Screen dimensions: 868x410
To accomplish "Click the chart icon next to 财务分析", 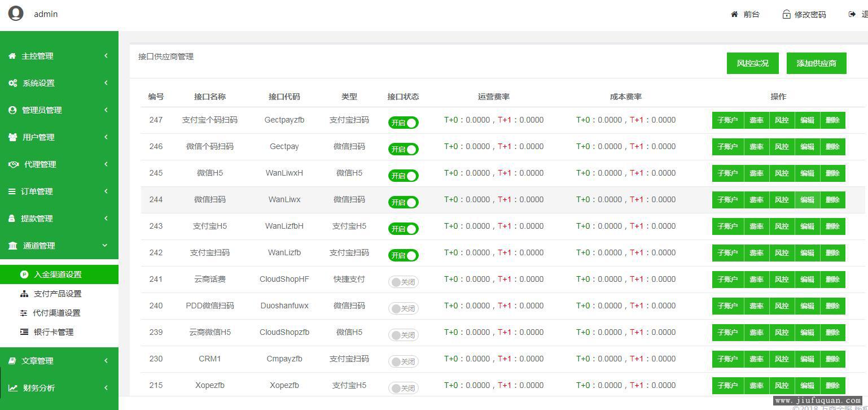I will click(x=12, y=388).
